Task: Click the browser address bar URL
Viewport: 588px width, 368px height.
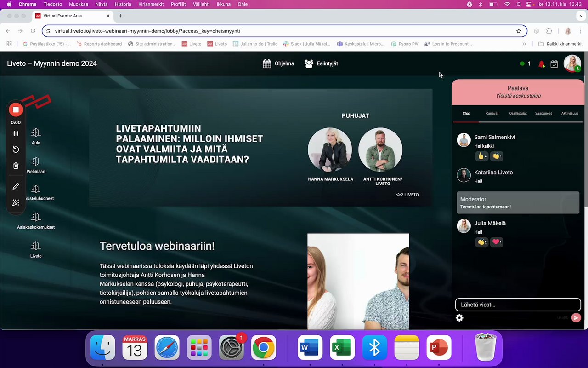Action: (x=147, y=31)
